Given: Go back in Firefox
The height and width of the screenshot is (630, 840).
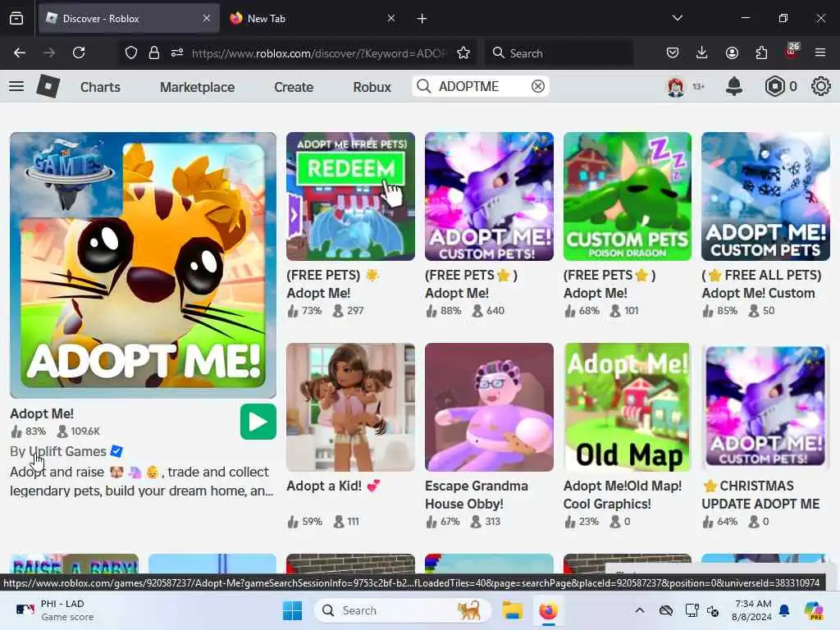Looking at the screenshot, I should [x=20, y=53].
